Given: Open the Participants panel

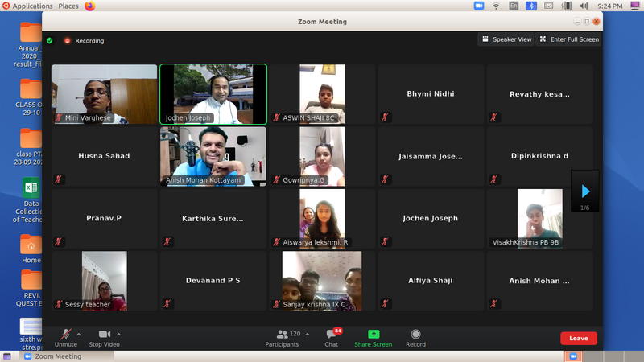Looking at the screenshot, I should tap(282, 338).
